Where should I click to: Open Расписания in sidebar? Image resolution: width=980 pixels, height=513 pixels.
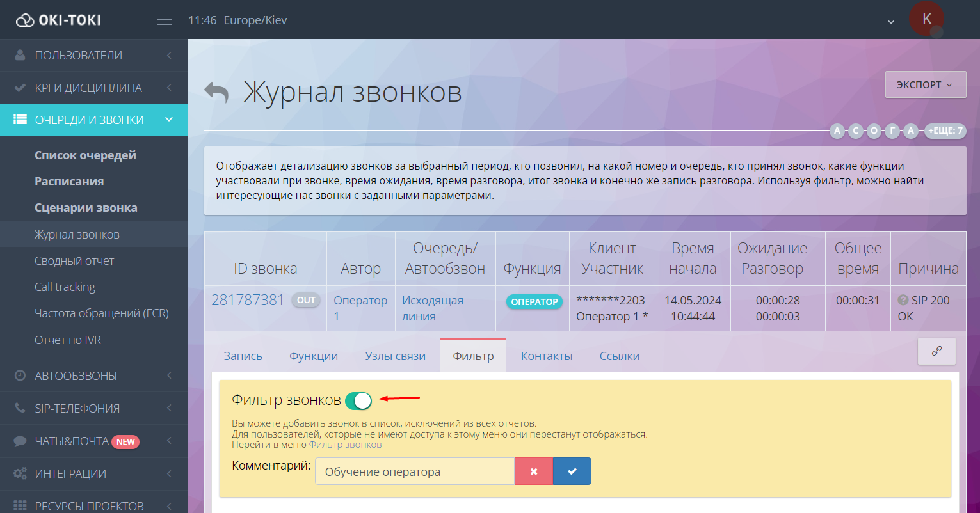point(69,182)
